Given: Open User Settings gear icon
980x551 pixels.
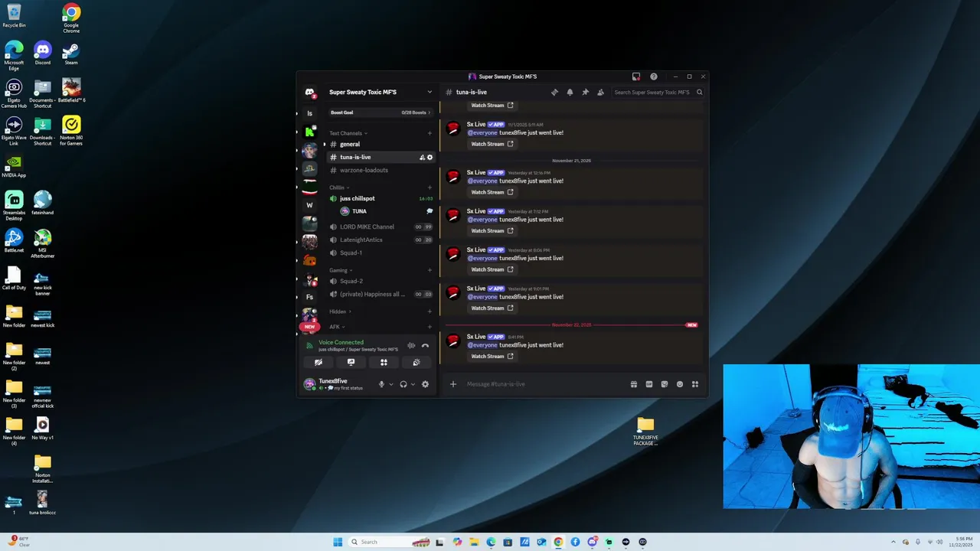Looking at the screenshot, I should 425,384.
